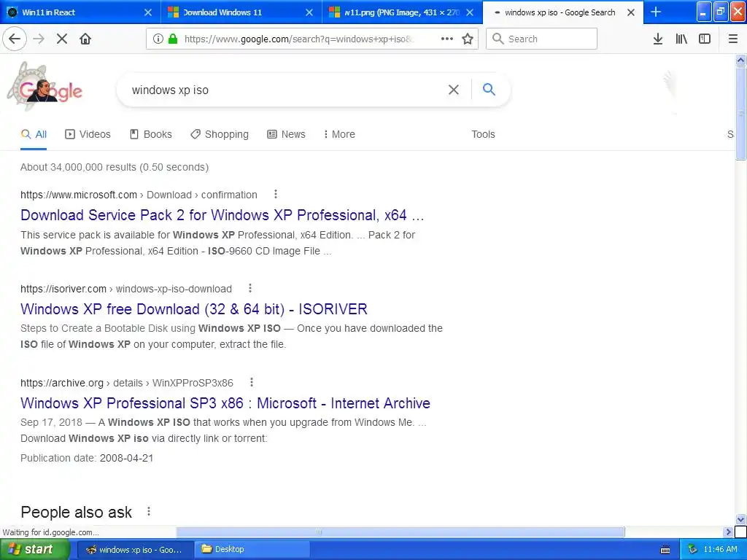
Task: Open Windows XP free Download ISORIVER result
Action: pos(194,309)
